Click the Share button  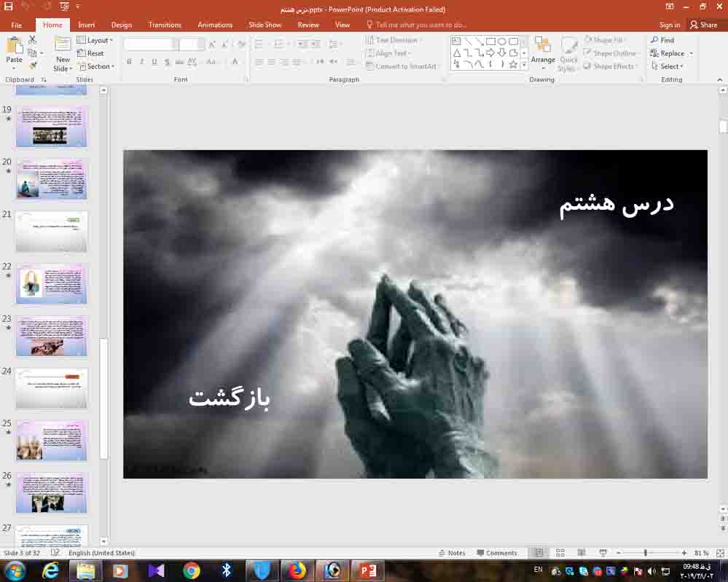pos(704,25)
